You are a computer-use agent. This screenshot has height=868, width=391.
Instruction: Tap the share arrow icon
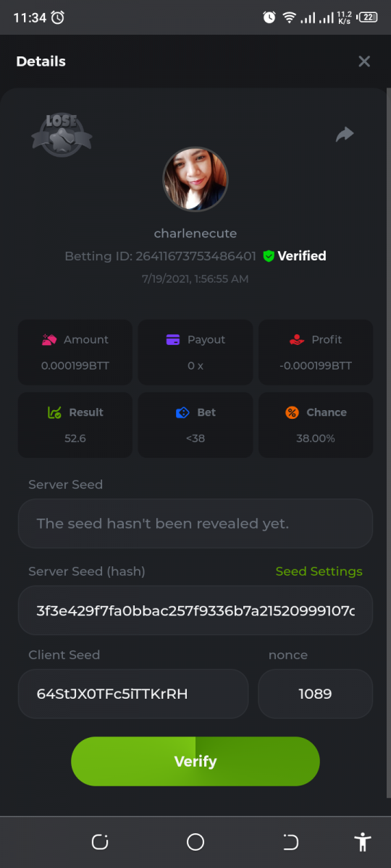pyautogui.click(x=345, y=134)
